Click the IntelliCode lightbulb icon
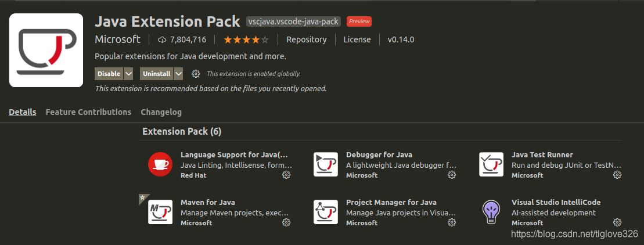The height and width of the screenshot is (245, 644). [491, 212]
